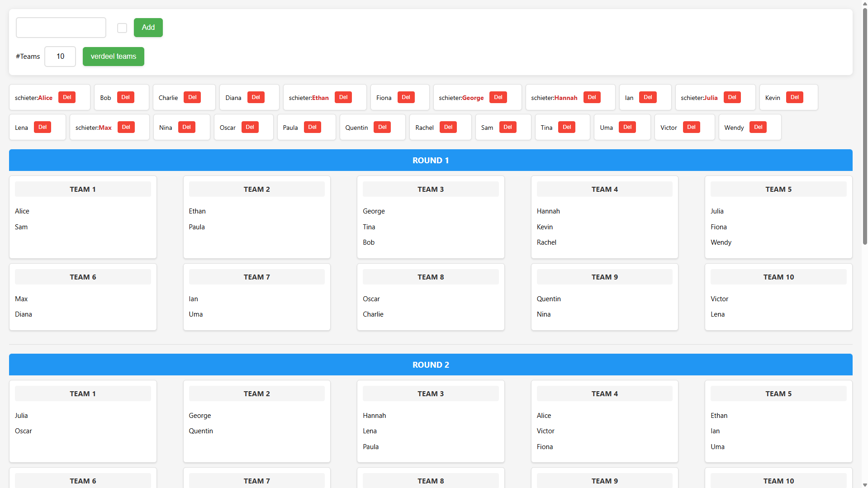Click the page vertical scrollbar

(865, 127)
